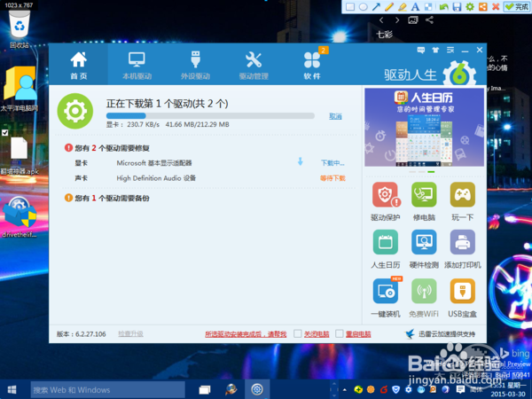Screen dimensions: 532x399
Task: Open 修电脑 tool
Action: click(x=424, y=201)
